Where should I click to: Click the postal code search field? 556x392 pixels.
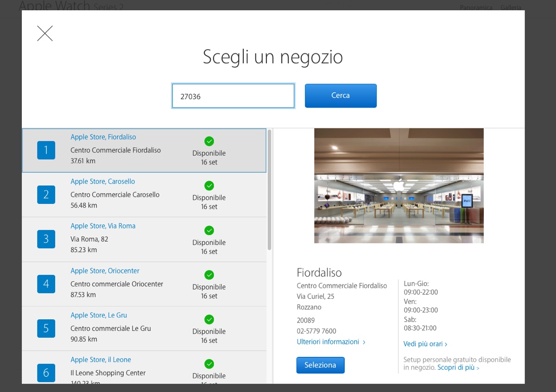point(233,96)
